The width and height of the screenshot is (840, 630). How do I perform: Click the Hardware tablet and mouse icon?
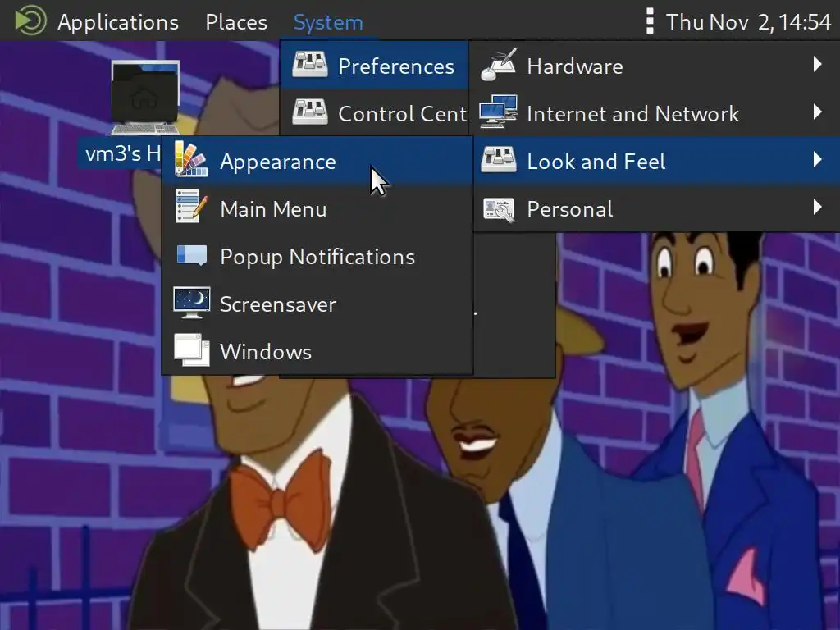pyautogui.click(x=499, y=65)
